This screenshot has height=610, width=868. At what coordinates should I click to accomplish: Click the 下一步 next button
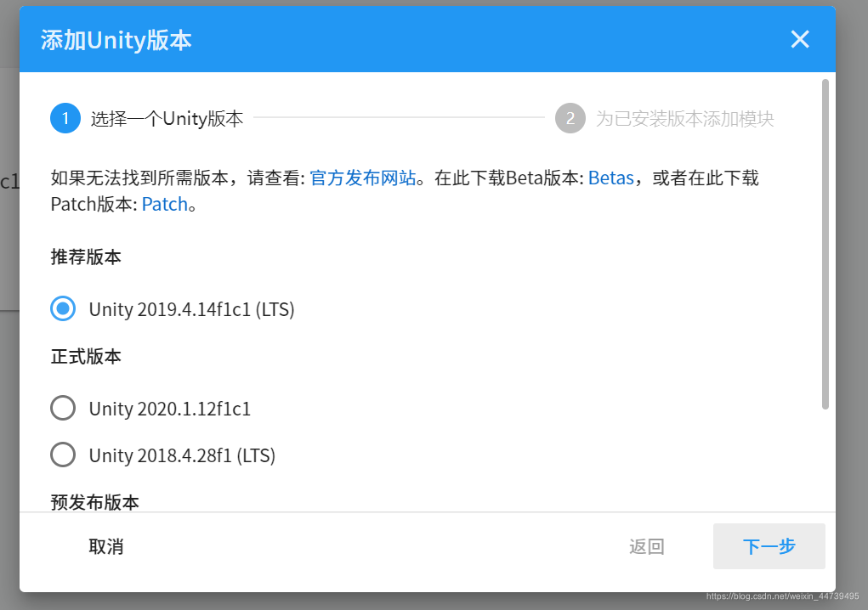pos(769,545)
